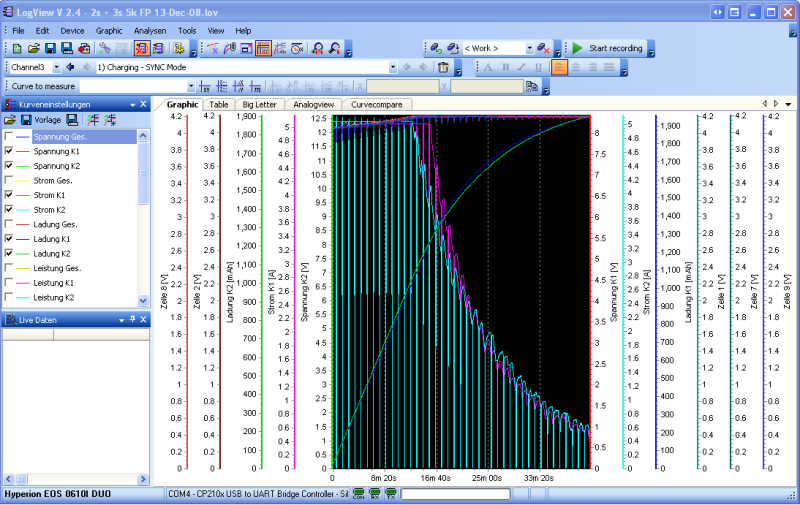800x505 pixels.
Task: Expand the < Work > profile dropdown
Action: click(x=528, y=48)
